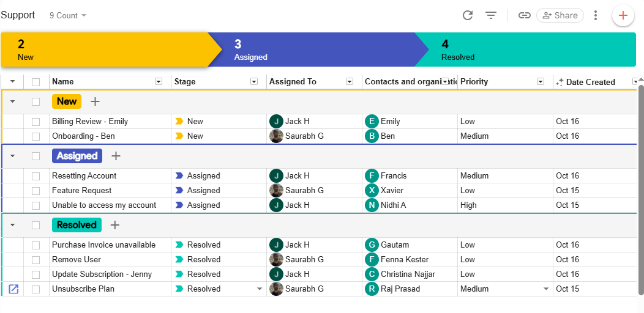Open Unsubscribe Plan record with expand icon

13,289
